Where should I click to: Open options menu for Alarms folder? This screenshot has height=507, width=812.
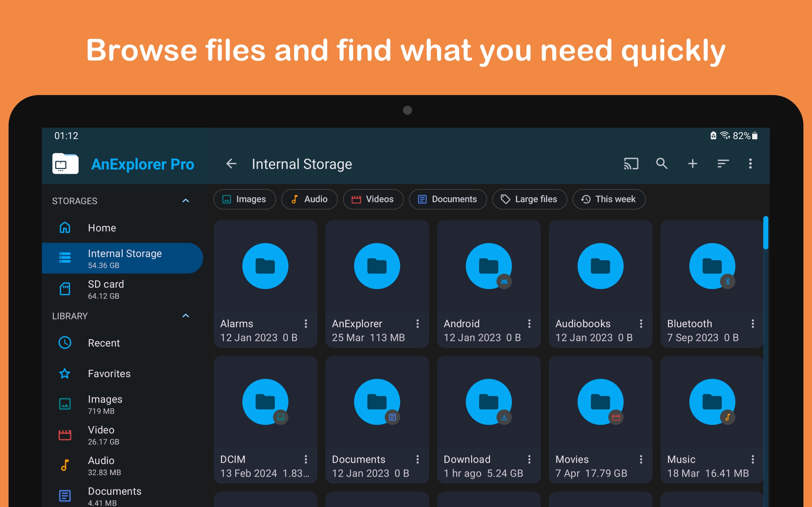[306, 324]
